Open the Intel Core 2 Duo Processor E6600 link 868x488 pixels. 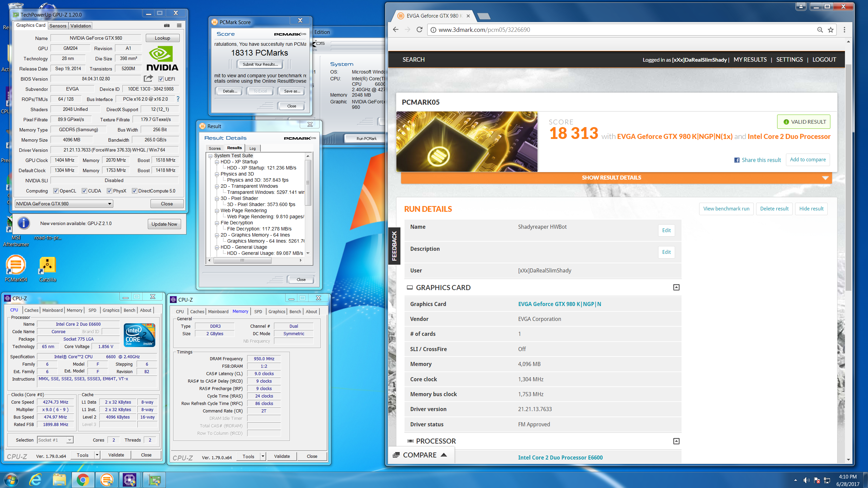click(560, 457)
